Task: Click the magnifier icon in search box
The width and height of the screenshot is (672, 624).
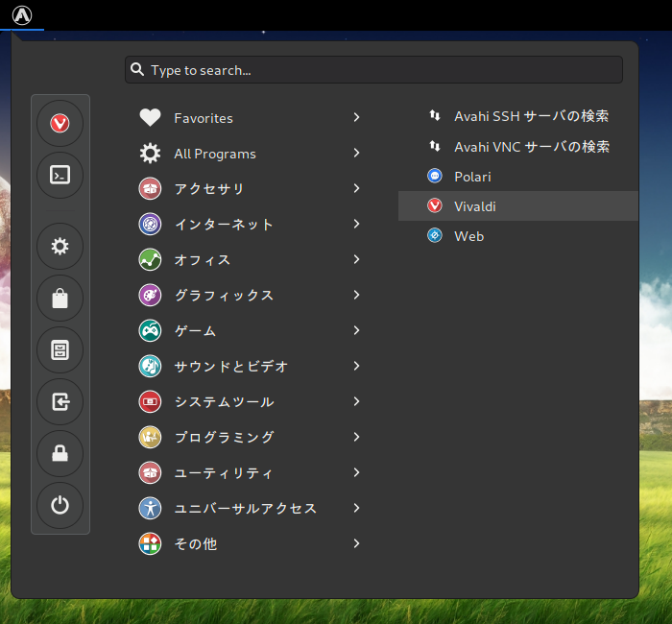Action: [137, 69]
